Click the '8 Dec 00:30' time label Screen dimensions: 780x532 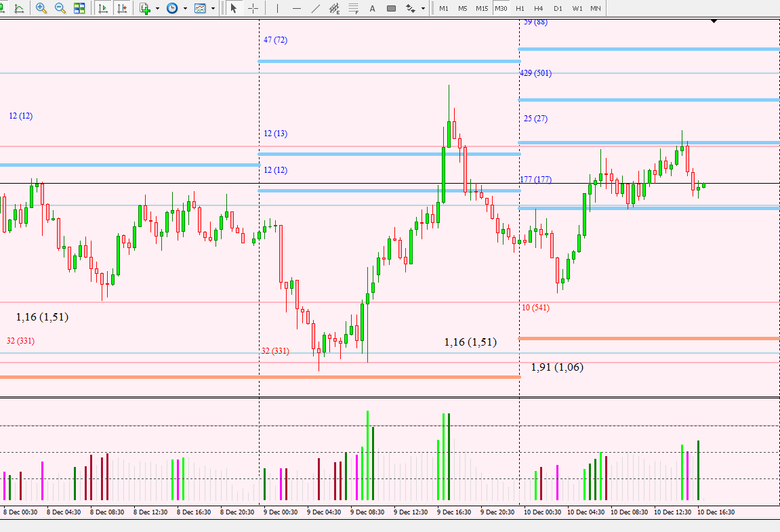[x=20, y=512]
